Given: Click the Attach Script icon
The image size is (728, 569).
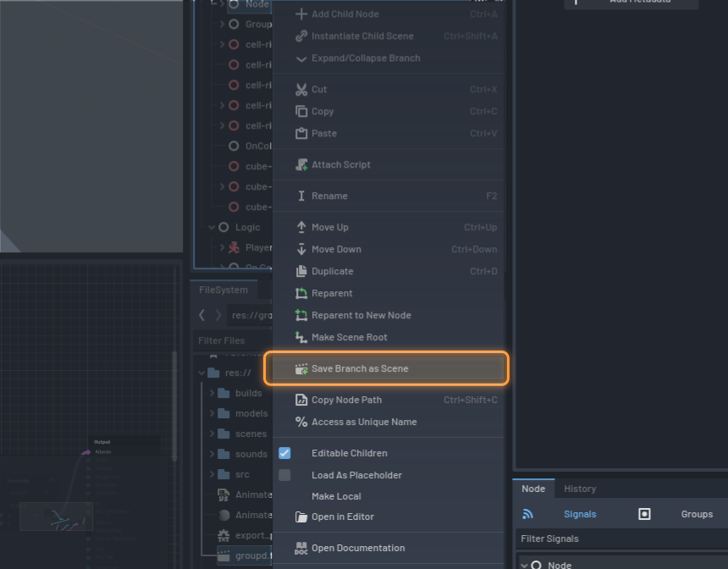Looking at the screenshot, I should point(301,164).
